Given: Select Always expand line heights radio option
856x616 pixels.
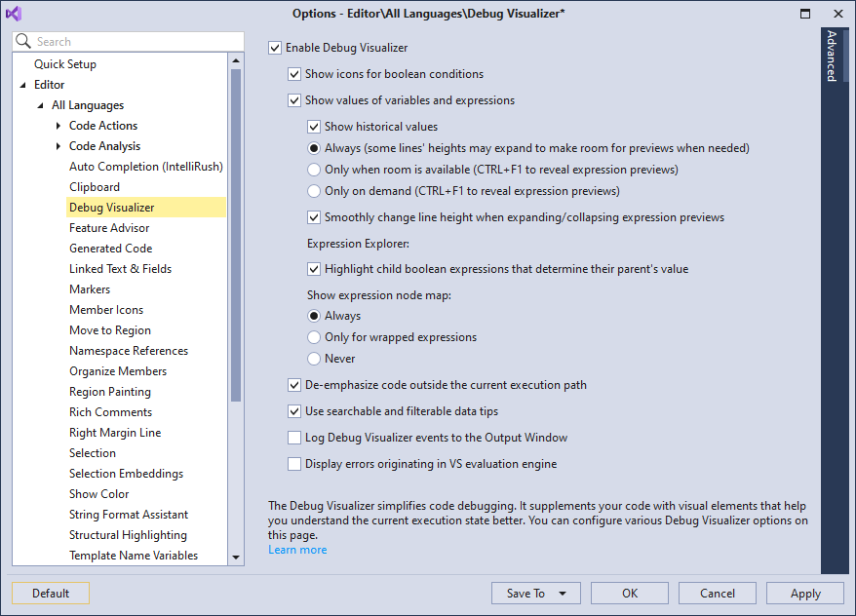Looking at the screenshot, I should click(x=314, y=148).
